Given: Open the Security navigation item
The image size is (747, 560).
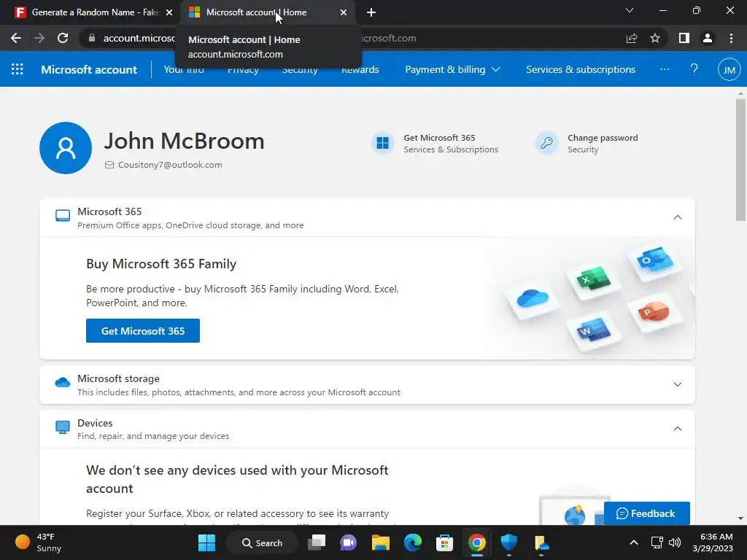Looking at the screenshot, I should 300,69.
